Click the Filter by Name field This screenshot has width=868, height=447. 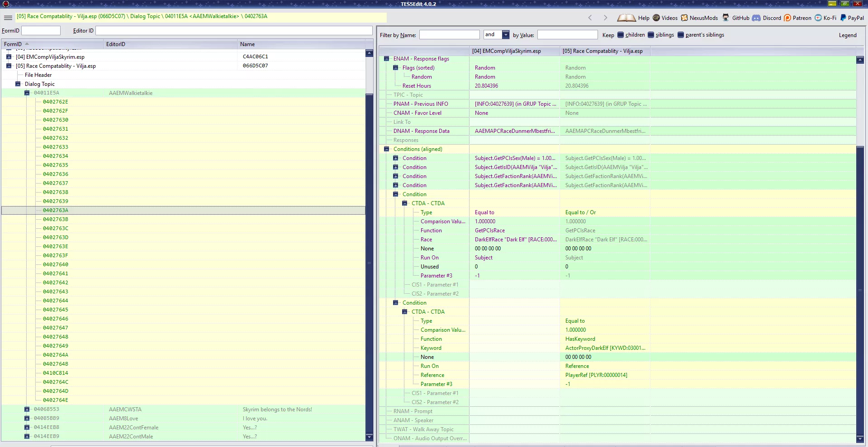[x=449, y=35]
